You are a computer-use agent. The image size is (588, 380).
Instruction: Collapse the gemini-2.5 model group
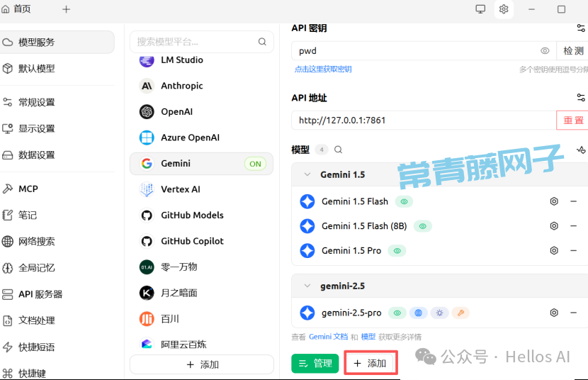[307, 286]
